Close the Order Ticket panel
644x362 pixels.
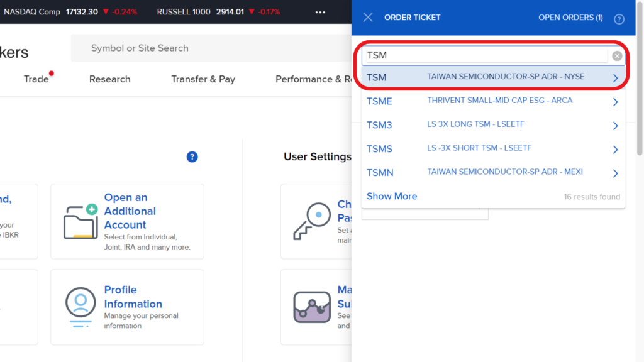point(368,18)
